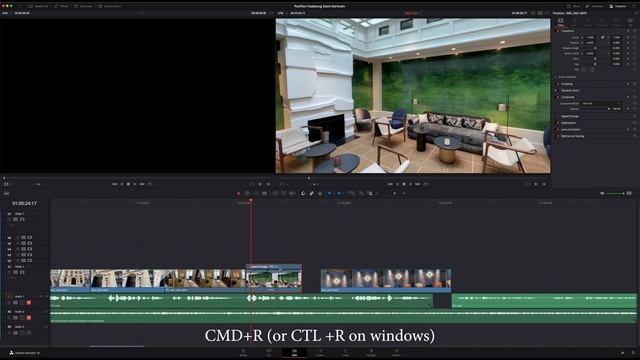Click the timeline playhead marker
This screenshot has height=360, width=640.
(251, 200)
